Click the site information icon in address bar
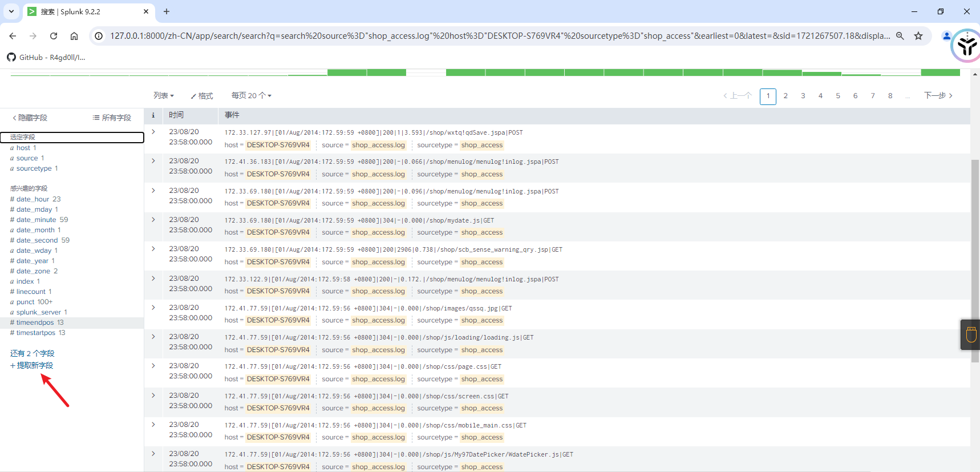This screenshot has height=472, width=980. pos(99,36)
